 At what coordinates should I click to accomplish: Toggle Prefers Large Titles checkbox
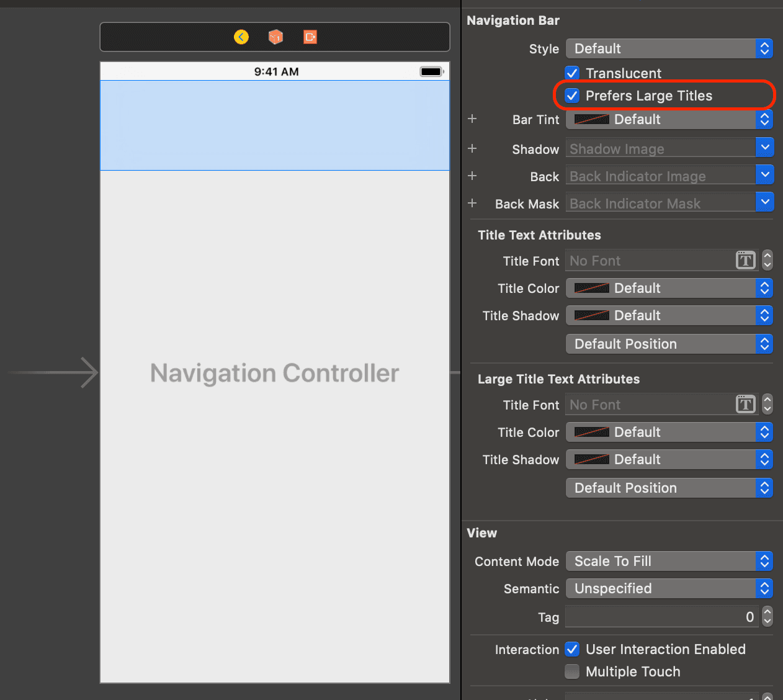572,96
